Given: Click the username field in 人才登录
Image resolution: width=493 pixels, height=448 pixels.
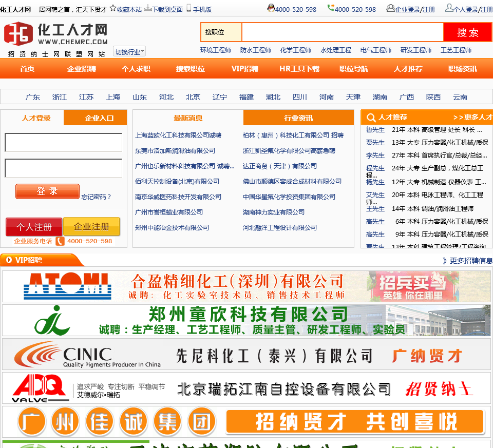Looking at the screenshot, I should [64, 142].
